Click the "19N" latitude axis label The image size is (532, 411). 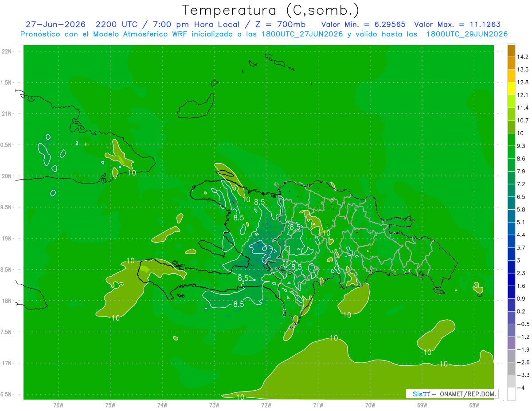(8, 238)
